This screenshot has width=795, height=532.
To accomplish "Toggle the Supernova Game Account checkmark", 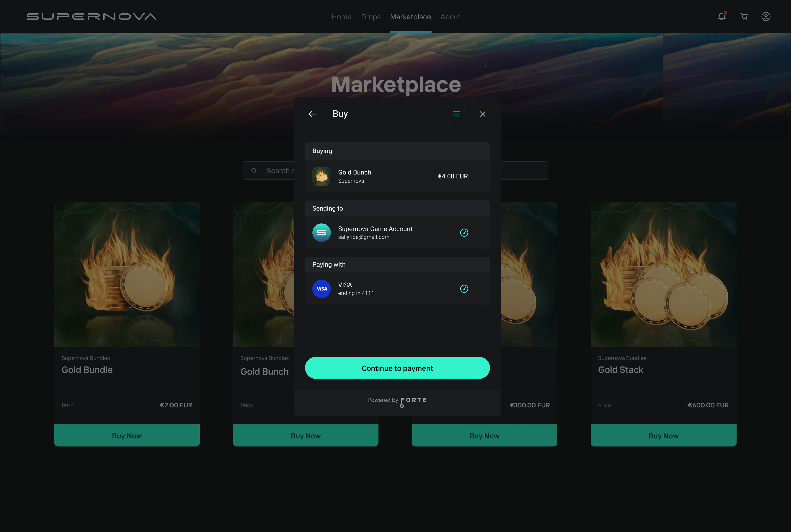I will point(464,233).
